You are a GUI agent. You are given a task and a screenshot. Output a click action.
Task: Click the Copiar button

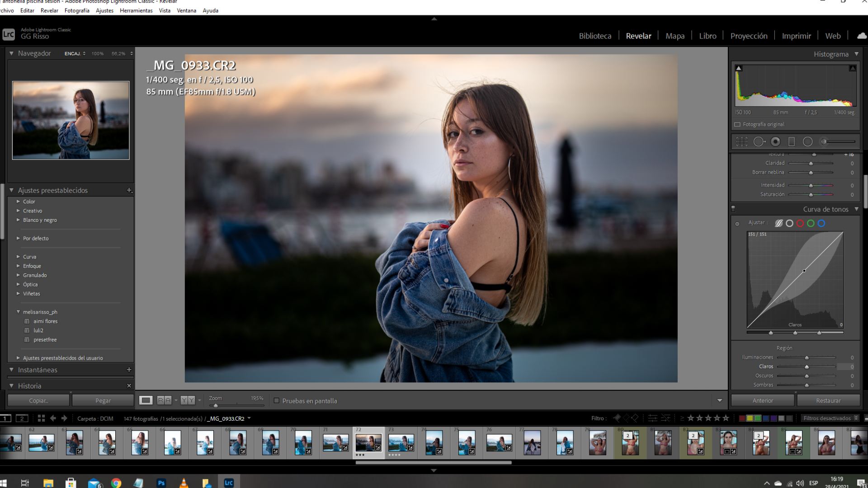[x=38, y=401]
